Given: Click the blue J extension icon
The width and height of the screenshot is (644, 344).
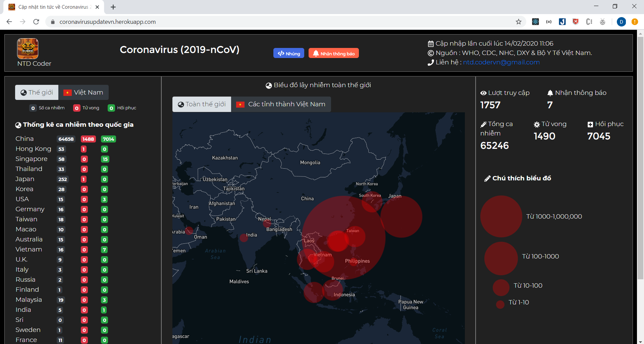Looking at the screenshot, I should (x=562, y=22).
